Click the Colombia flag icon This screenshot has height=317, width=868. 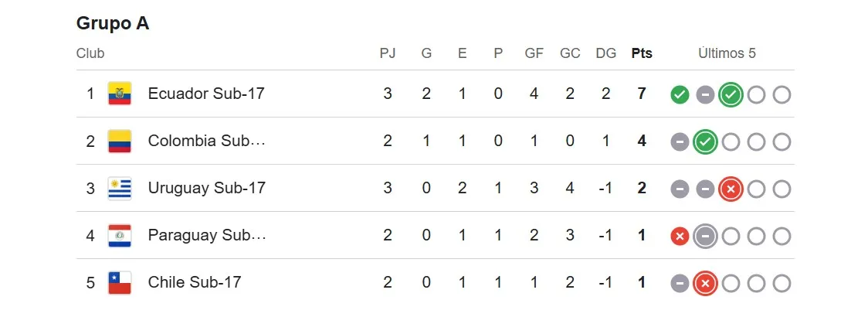(120, 141)
